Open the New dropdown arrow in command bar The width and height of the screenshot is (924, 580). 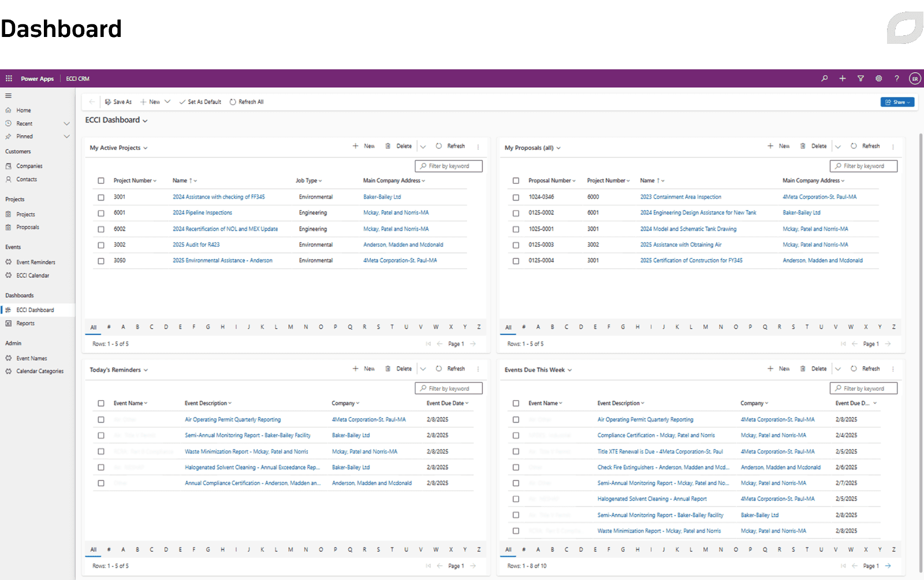[x=167, y=102]
